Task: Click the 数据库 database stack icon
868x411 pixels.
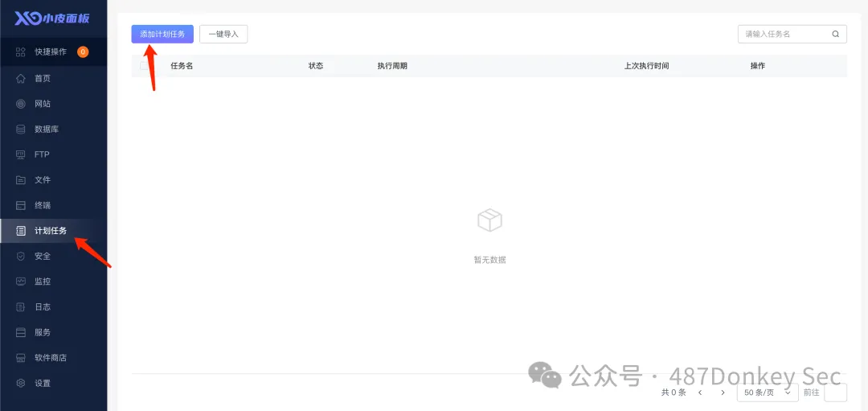Action: [21, 129]
